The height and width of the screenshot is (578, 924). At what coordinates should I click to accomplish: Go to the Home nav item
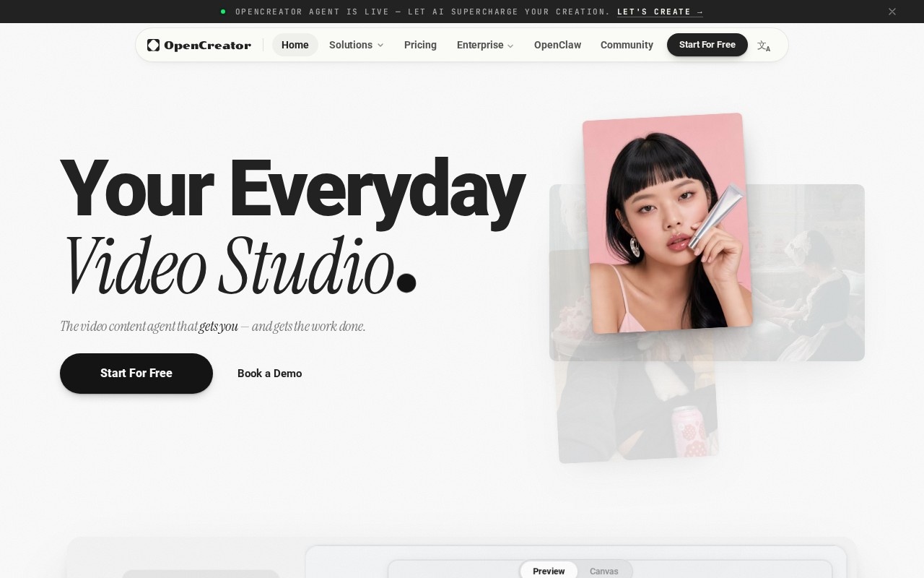click(x=295, y=45)
